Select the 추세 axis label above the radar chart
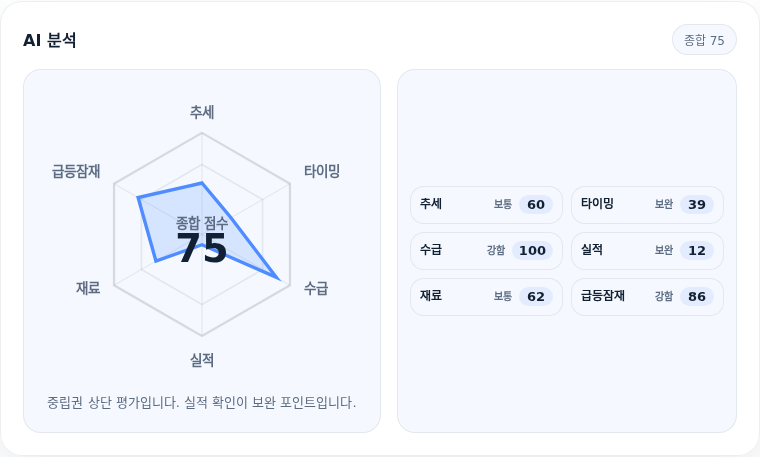Viewport: 760px width, 457px height. tap(202, 112)
